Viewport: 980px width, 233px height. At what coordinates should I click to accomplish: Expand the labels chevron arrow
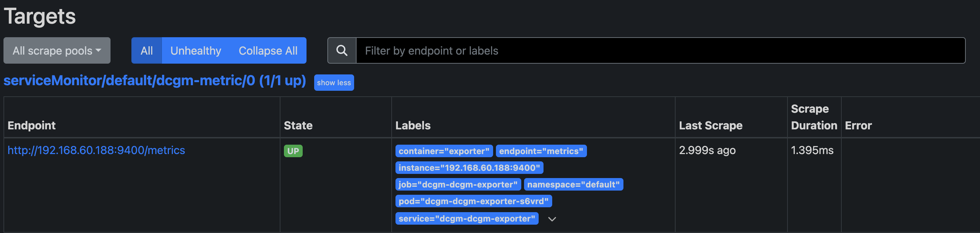552,219
